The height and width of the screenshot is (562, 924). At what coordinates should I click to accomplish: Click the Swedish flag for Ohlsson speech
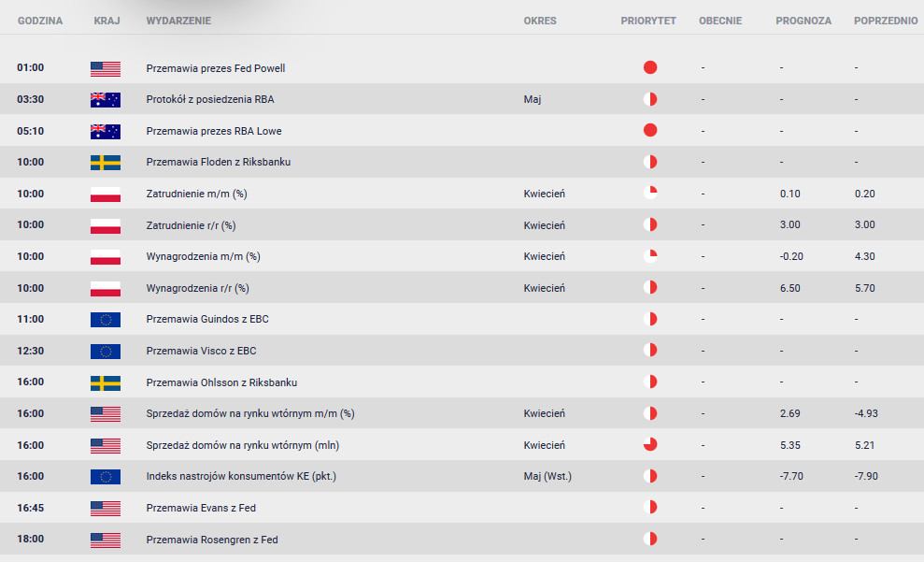pos(106,382)
